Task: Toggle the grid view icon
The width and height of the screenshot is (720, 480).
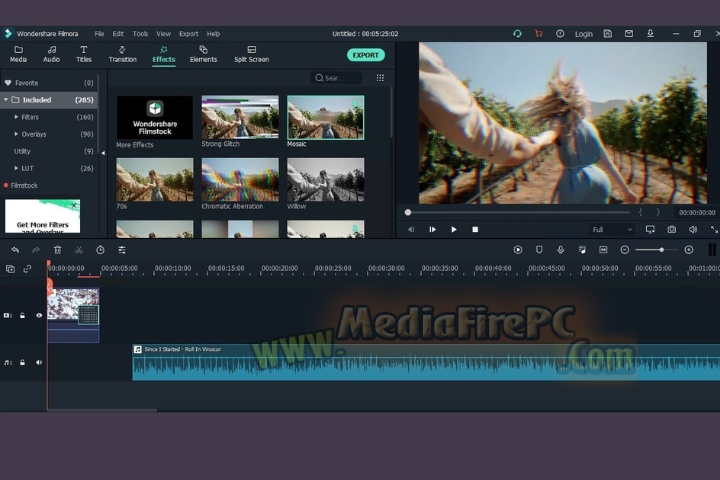Action: (380, 78)
